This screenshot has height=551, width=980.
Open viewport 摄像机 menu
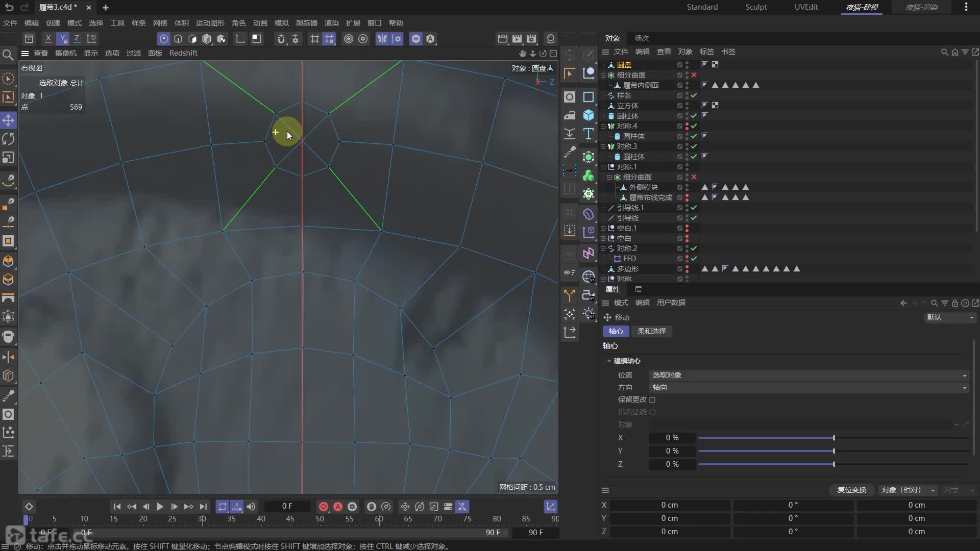click(66, 53)
